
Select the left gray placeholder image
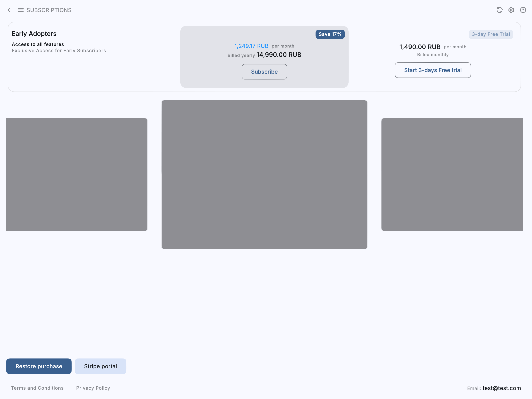point(77,175)
